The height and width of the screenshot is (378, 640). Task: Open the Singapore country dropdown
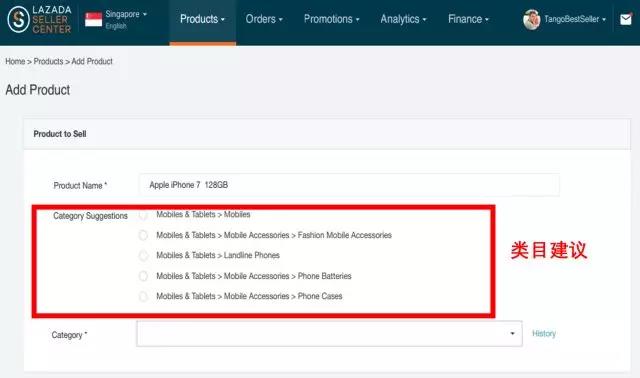(126, 14)
